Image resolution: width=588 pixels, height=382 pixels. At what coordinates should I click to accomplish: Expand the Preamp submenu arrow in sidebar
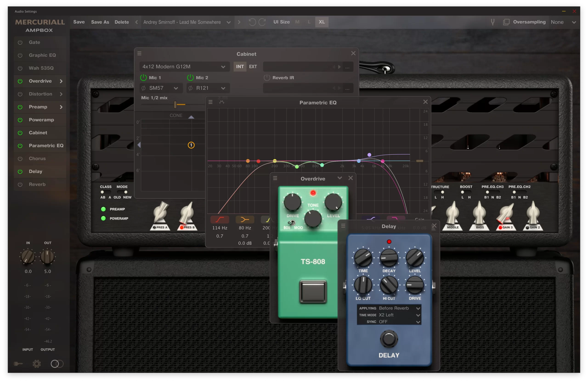coord(61,107)
